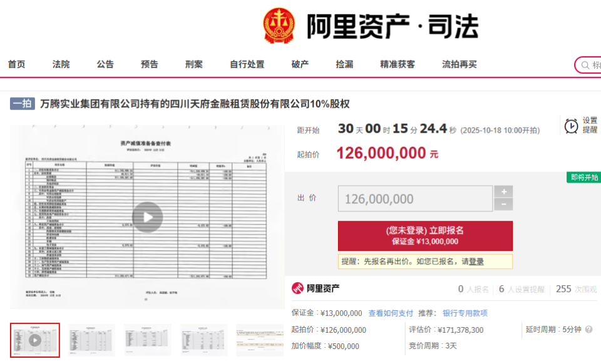Screen dimensions: 601x364
Task: Go to the 破产 navigation tab
Action: click(x=300, y=64)
